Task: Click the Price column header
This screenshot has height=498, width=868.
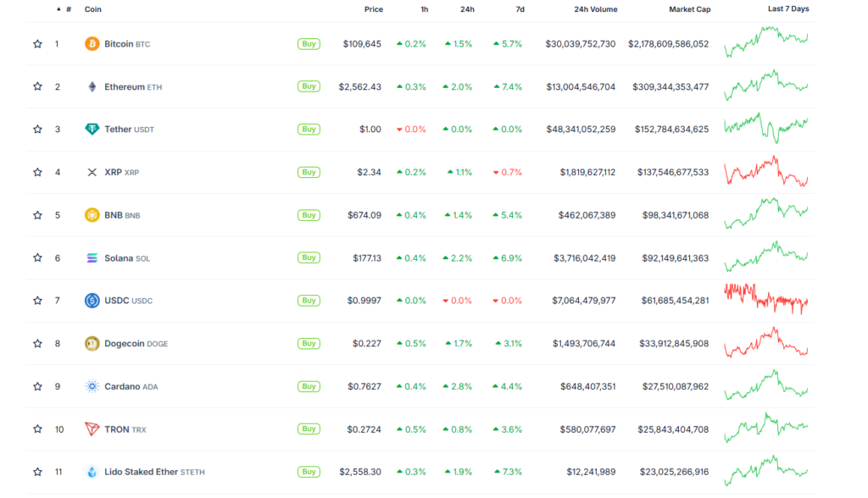Action: click(373, 9)
